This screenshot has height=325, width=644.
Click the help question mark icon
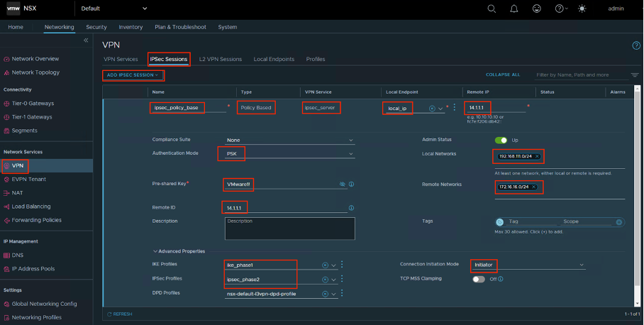(x=560, y=9)
